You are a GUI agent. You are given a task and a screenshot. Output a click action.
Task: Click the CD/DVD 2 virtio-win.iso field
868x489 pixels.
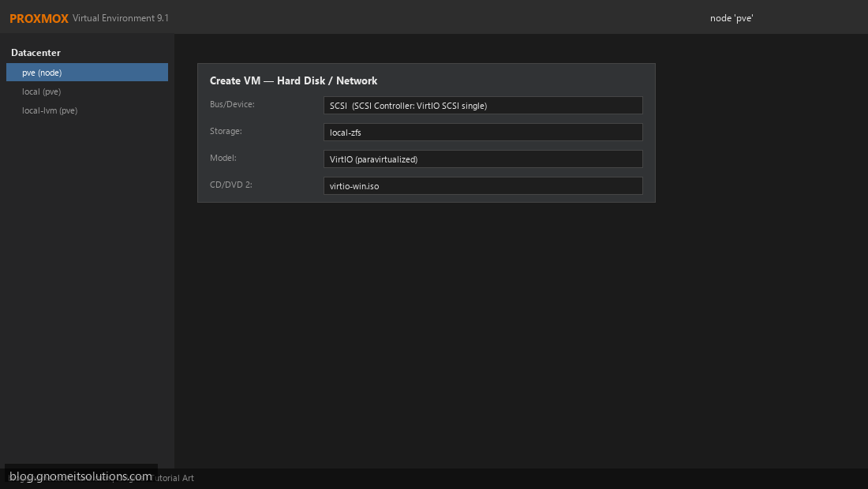pyautogui.click(x=483, y=186)
